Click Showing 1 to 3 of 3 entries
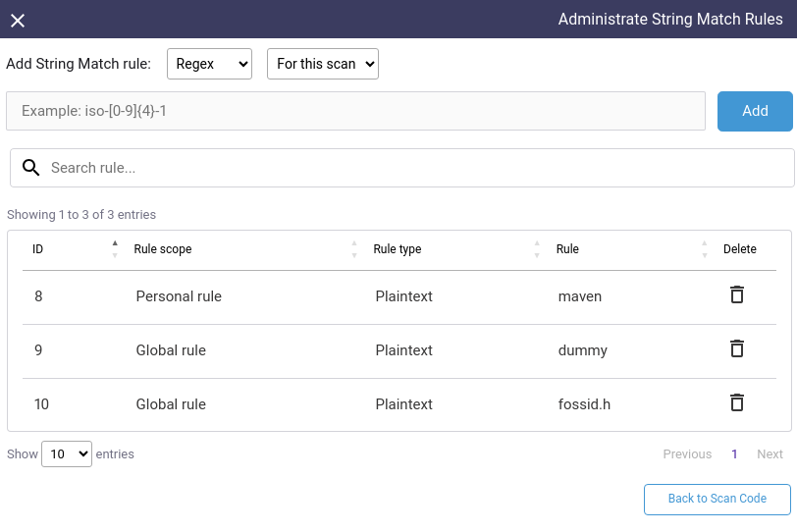Screen dimensions: 797x532 [x=81, y=214]
